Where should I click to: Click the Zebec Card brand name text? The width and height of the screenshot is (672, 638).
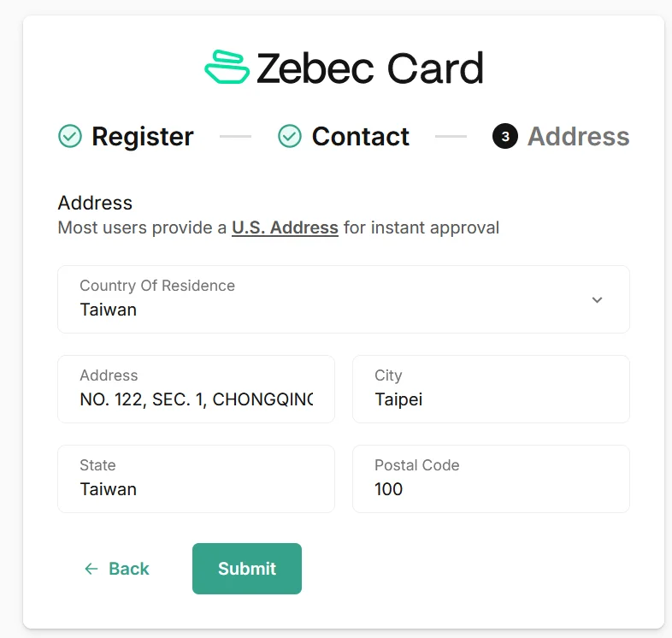[x=369, y=68]
